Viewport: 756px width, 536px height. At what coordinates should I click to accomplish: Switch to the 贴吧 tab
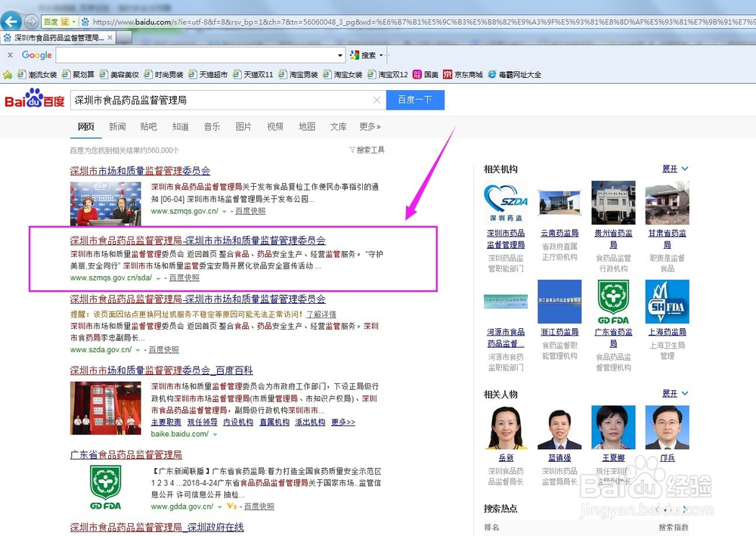pos(148,126)
